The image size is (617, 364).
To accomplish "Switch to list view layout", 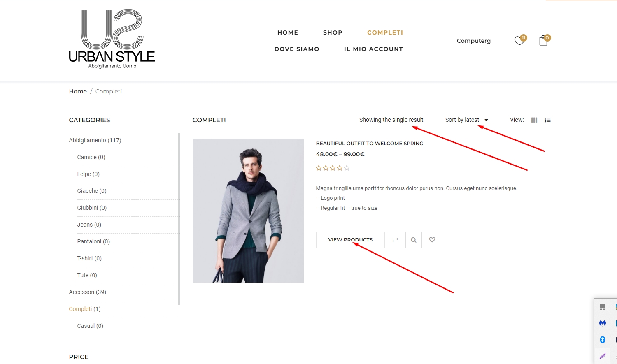I will point(547,120).
